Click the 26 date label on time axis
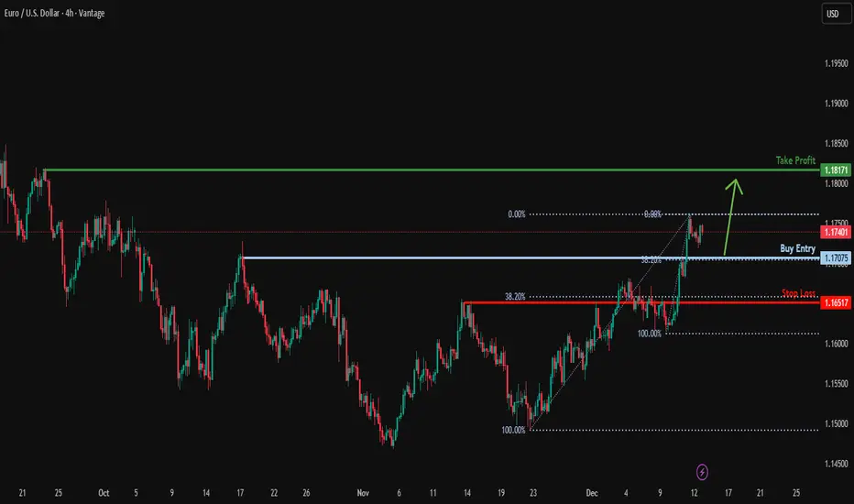Screen dimensions: 854x504 point(306,493)
